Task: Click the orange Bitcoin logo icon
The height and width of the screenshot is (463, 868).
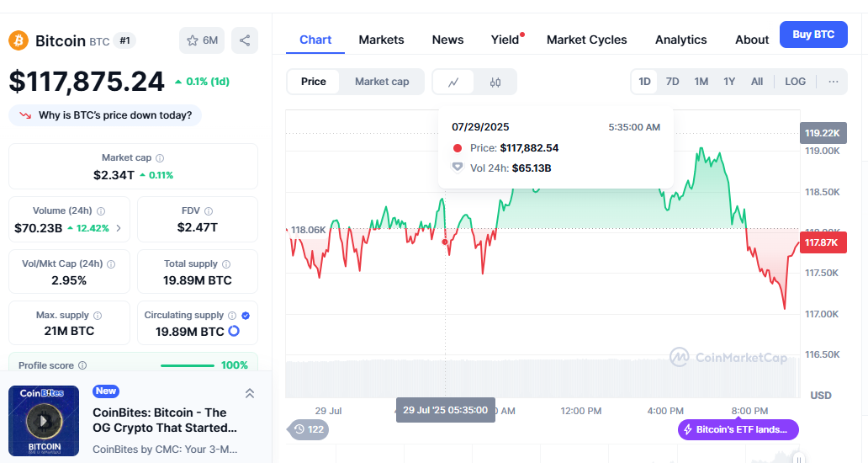Action: click(19, 40)
